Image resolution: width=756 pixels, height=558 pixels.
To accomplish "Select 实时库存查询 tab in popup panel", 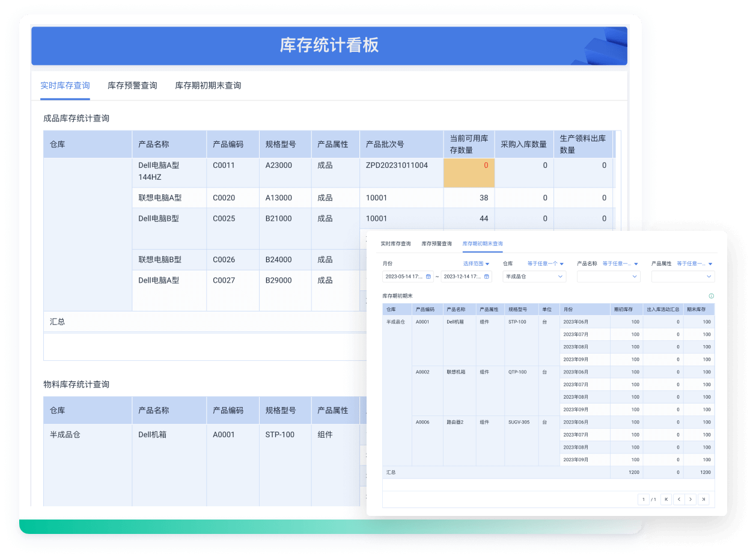I will point(395,244).
